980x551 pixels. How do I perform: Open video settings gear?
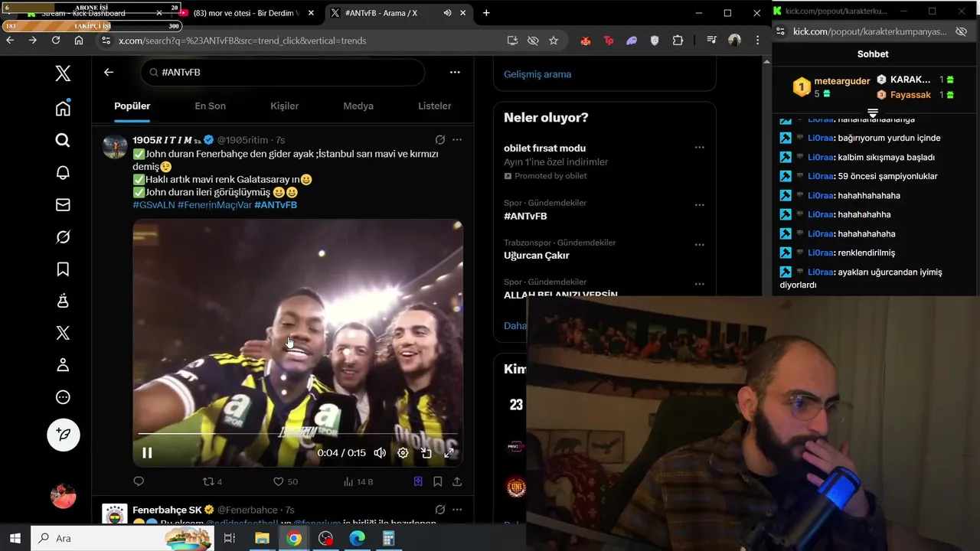pos(403,452)
